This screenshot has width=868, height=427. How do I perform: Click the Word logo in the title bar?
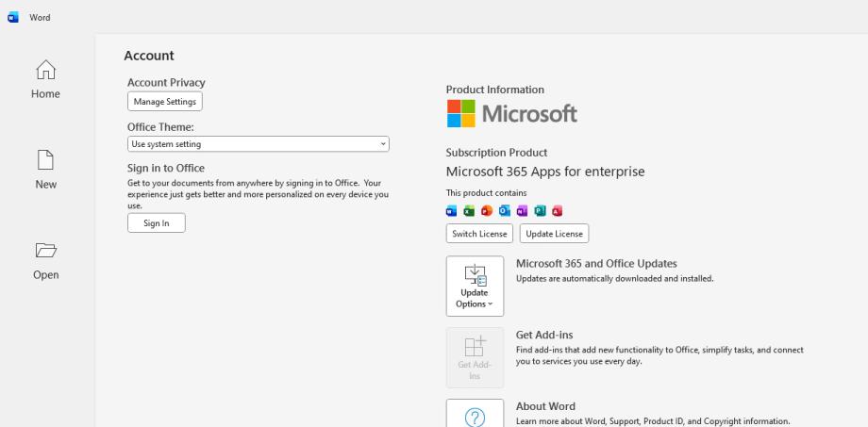tap(13, 17)
